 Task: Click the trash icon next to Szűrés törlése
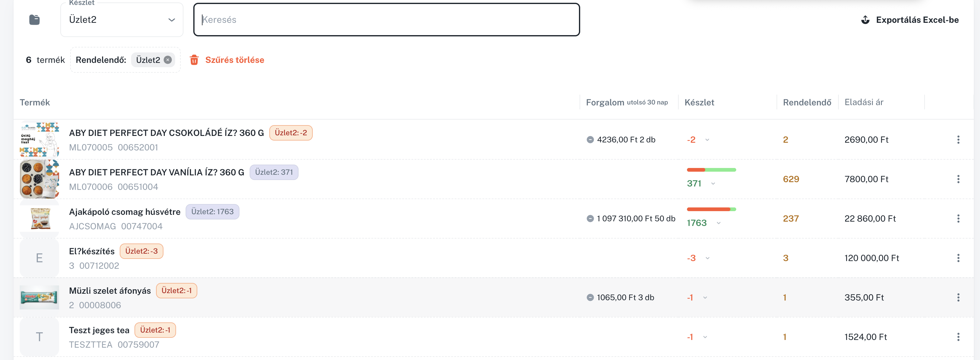(x=194, y=60)
